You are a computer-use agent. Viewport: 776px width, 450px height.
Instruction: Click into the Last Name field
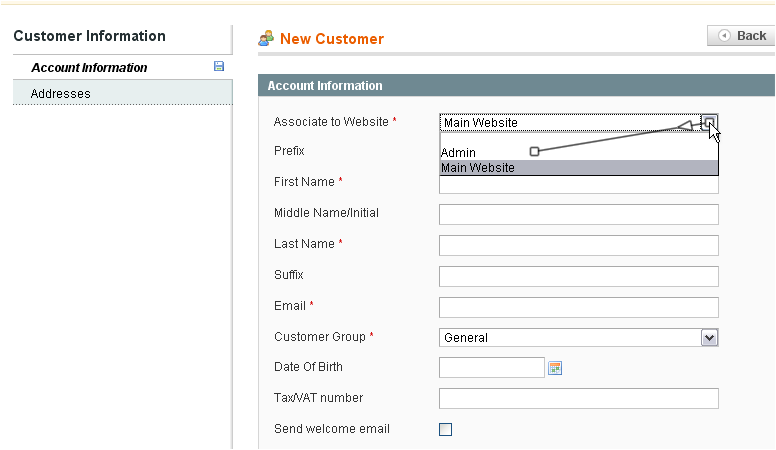click(579, 246)
